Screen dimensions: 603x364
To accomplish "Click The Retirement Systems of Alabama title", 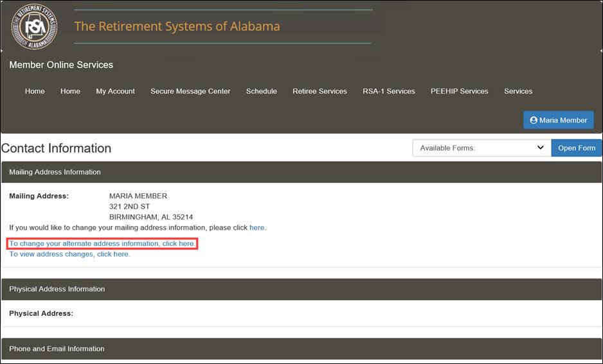I will 177,26.
